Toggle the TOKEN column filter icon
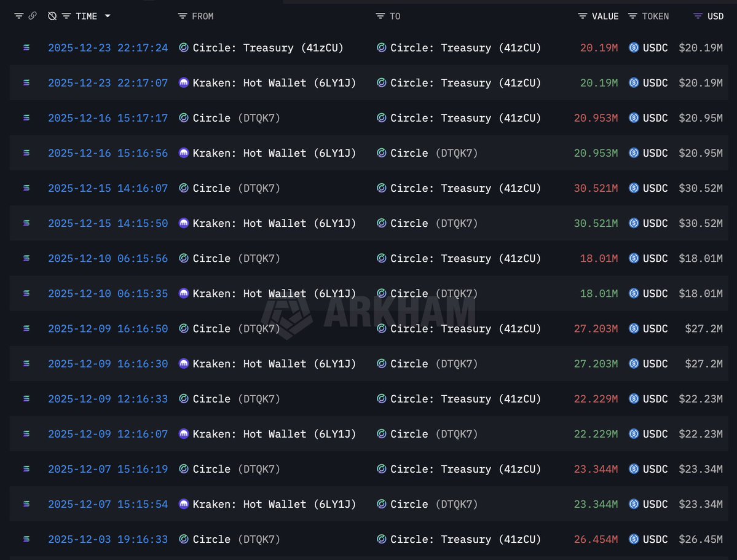This screenshot has height=560, width=737. pyautogui.click(x=633, y=16)
